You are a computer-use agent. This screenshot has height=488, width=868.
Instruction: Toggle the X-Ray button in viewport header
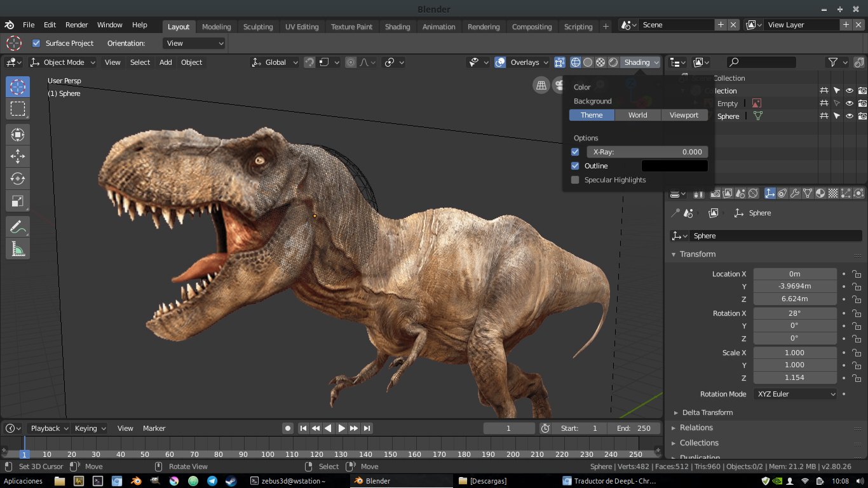559,62
